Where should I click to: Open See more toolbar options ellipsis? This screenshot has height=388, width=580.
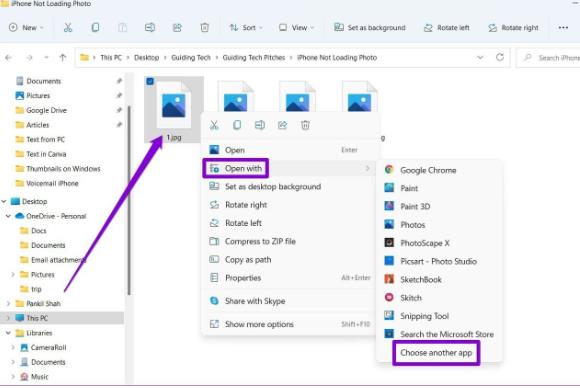point(563,28)
